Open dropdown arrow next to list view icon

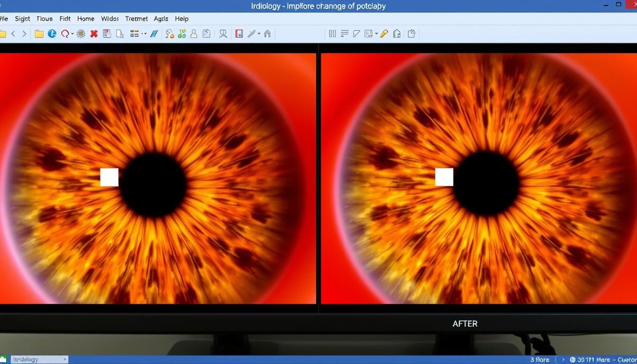point(144,34)
